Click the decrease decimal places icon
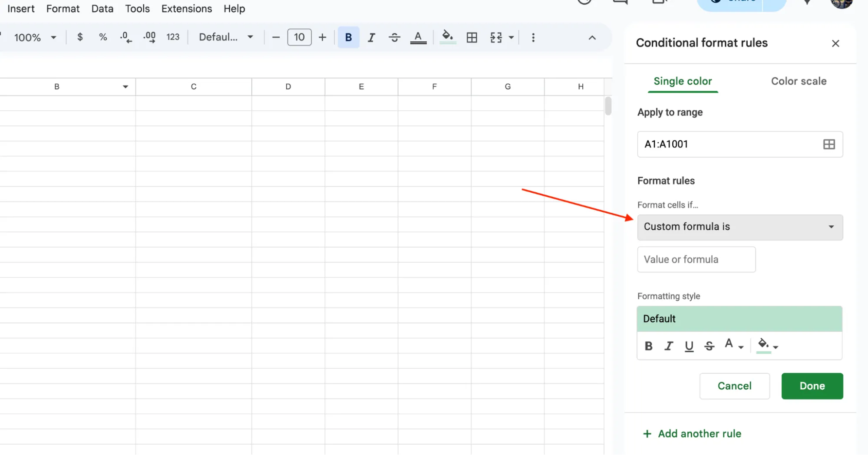Viewport: 868px width, 455px height. tap(125, 37)
